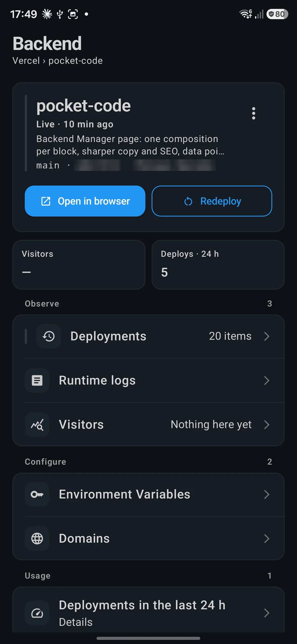Tap the Configure section header
Screen dimensions: 297x644
(x=45, y=462)
